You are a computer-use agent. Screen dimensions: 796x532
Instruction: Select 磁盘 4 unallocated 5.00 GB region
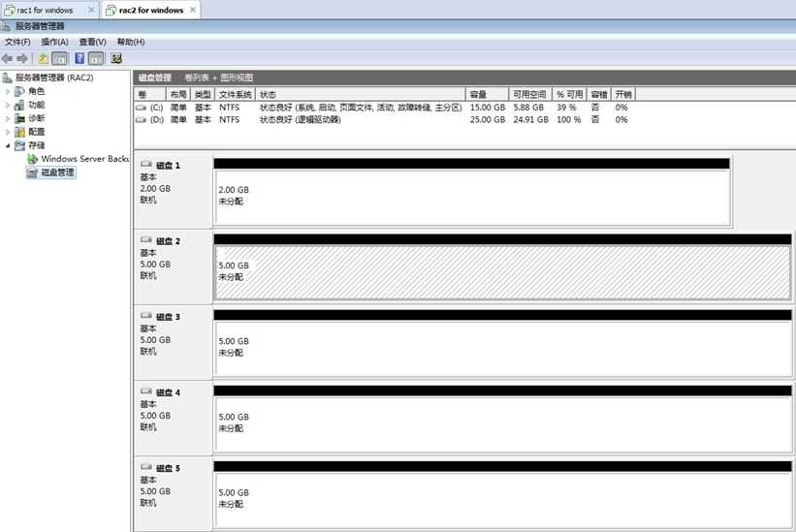click(x=502, y=424)
